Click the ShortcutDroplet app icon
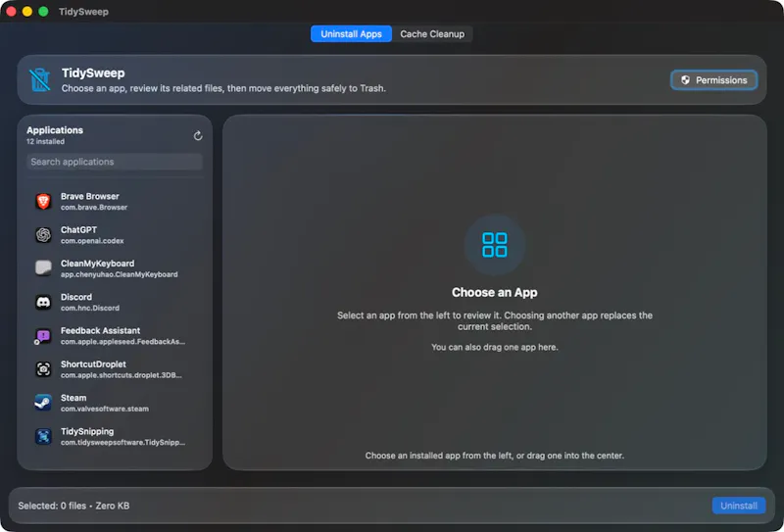 point(43,369)
